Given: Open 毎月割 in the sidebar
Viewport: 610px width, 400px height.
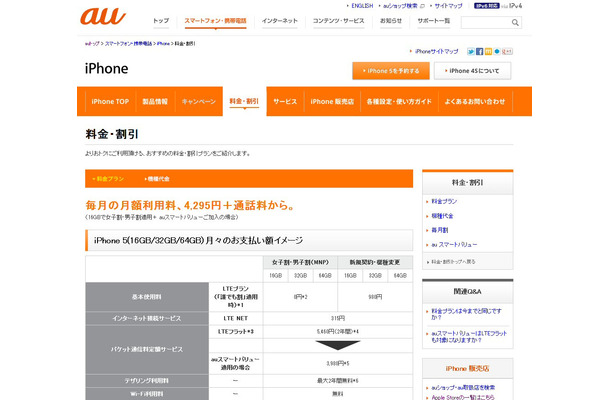Looking at the screenshot, I should pos(440,230).
